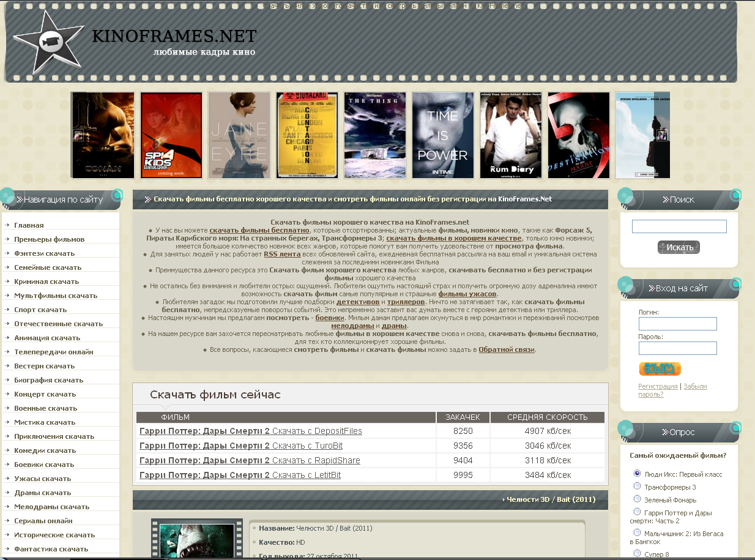Screen dimensions: 755x560
Task: Open Мультфильмы скачать category
Action: point(56,296)
